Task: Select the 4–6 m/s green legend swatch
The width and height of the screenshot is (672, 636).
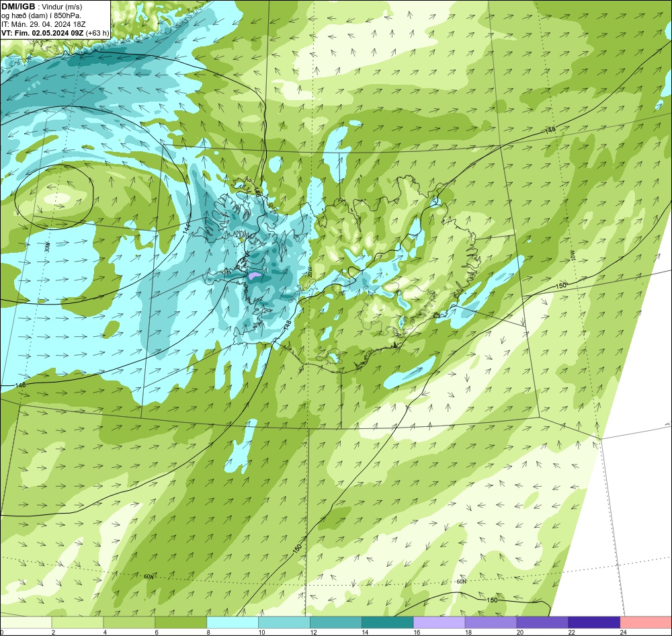Action: (x=129, y=623)
